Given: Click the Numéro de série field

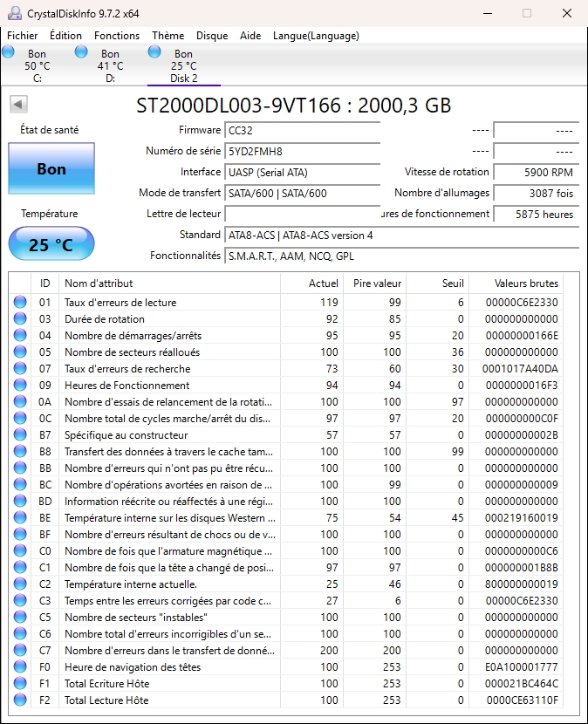Looking at the screenshot, I should (302, 151).
